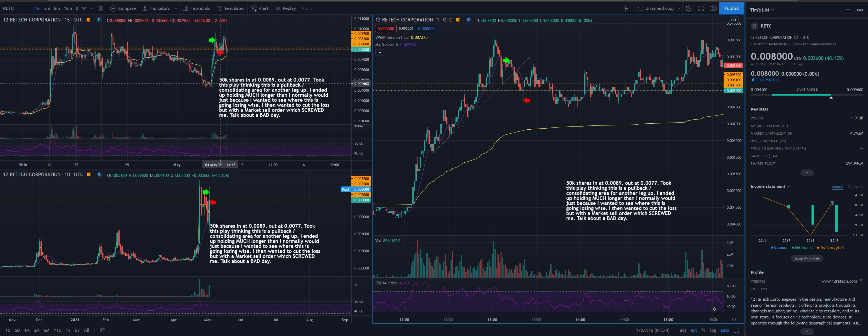Image resolution: width=868 pixels, height=336 pixels.
Task: Click the blue Publish button
Action: point(731,8)
